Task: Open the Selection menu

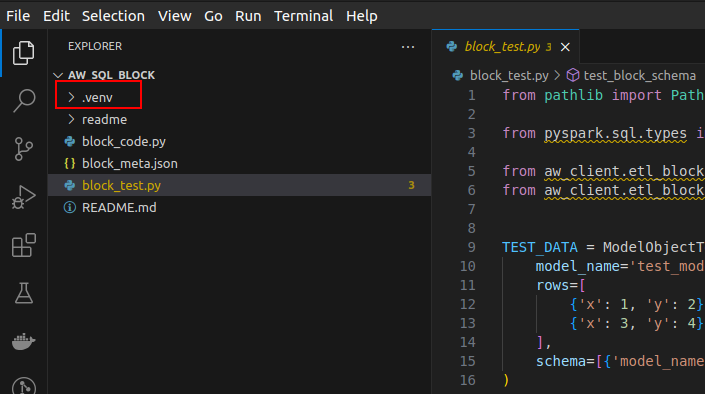Action: tap(113, 16)
